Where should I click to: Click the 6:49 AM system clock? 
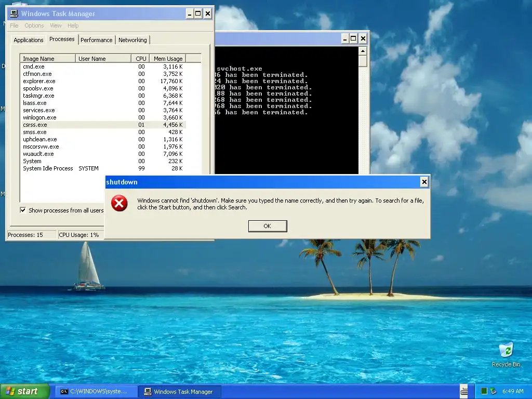pos(513,391)
